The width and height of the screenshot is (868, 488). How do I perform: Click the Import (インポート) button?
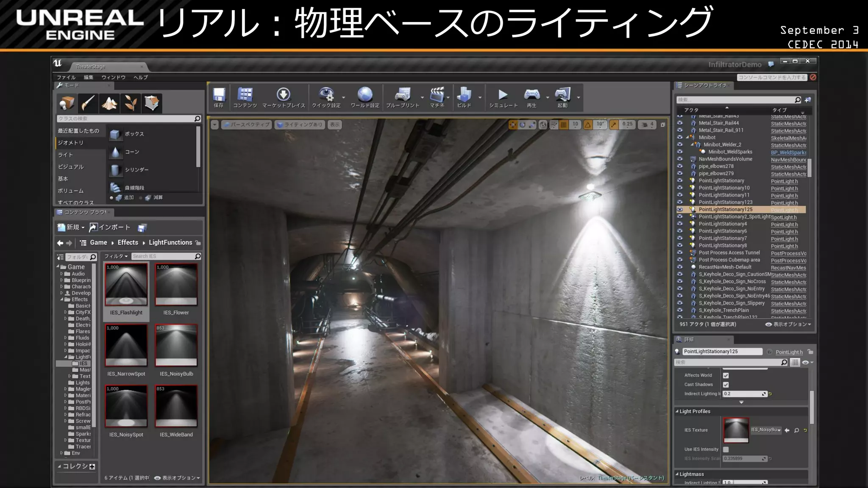(110, 227)
